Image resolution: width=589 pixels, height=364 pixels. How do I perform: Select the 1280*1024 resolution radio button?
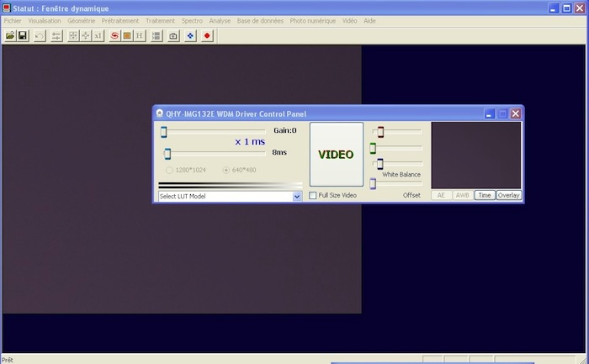pos(169,171)
